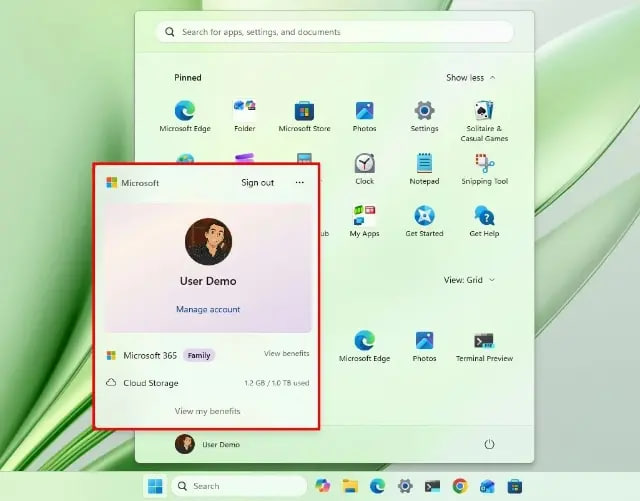Open the Manage account link
Viewport: 640px width, 501px height.
[208, 310]
